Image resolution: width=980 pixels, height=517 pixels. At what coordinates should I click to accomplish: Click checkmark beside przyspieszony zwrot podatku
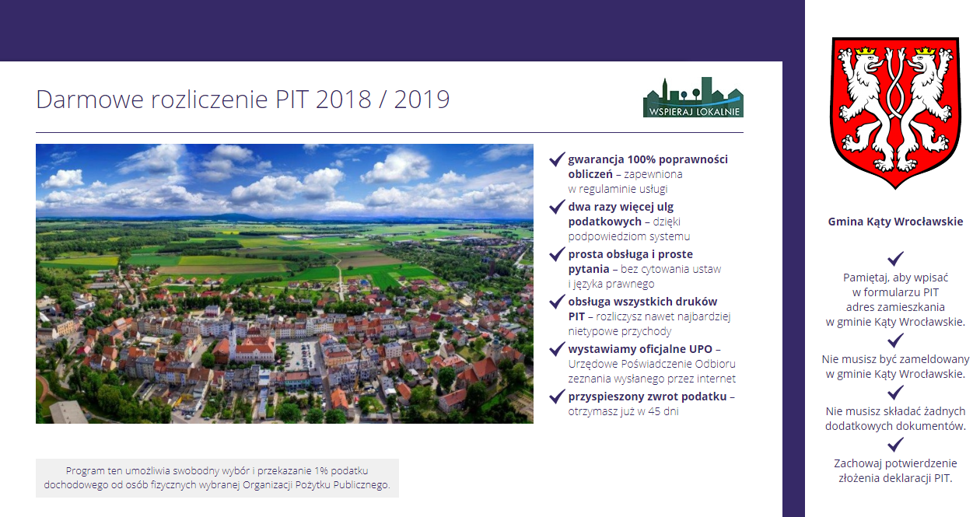[557, 396]
